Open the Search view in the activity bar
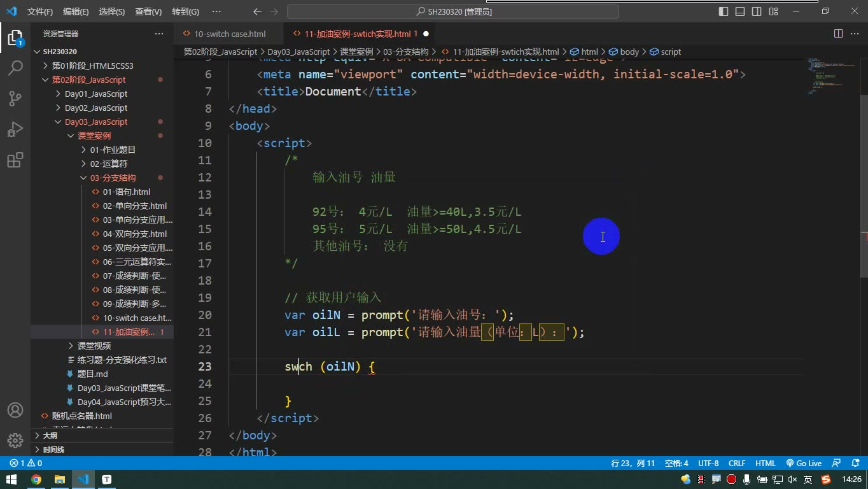This screenshot has width=868, height=489. pos(15,68)
